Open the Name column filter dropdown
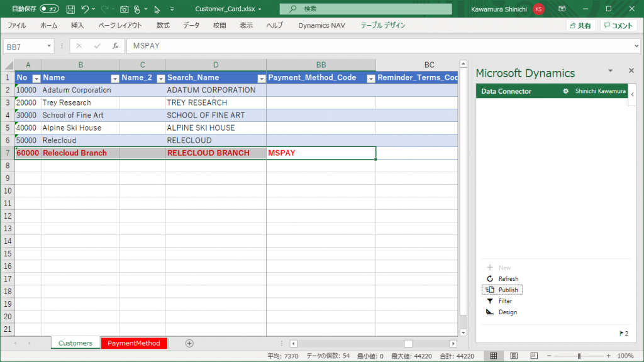Viewport: 644px width, 362px height. coord(114,78)
